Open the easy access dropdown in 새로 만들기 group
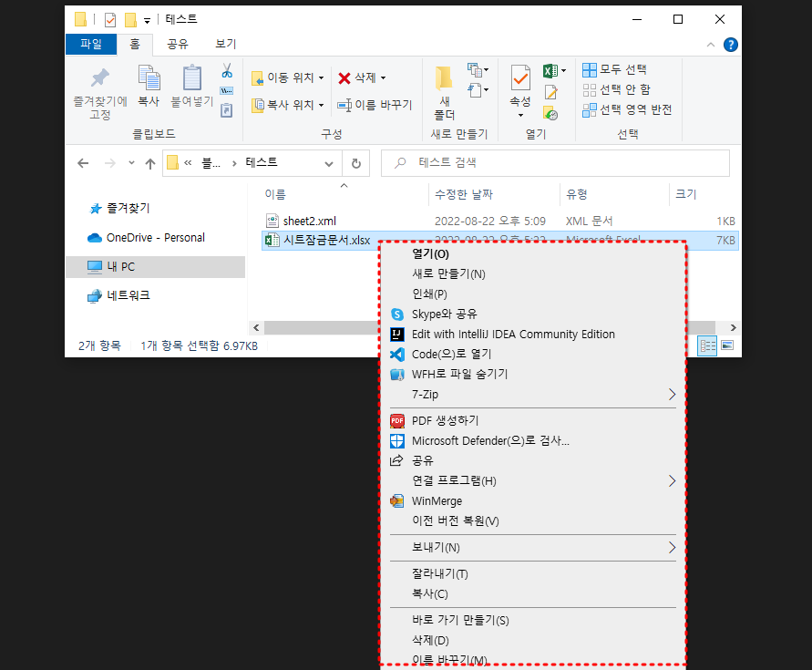The image size is (812, 670). pyautogui.click(x=478, y=90)
